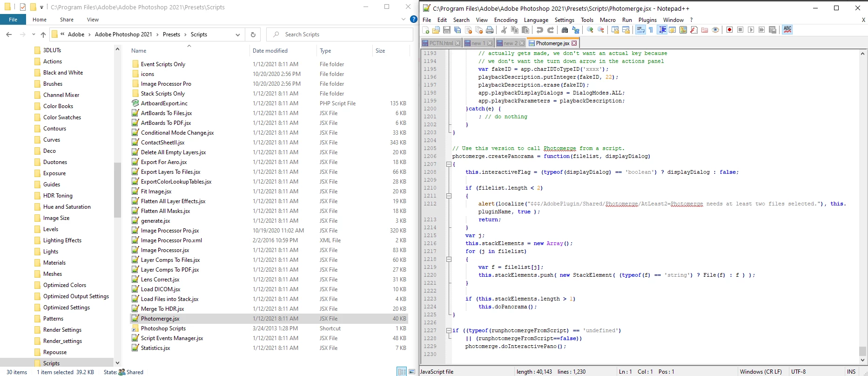Expand the Explorer ribbon chevron

404,20
